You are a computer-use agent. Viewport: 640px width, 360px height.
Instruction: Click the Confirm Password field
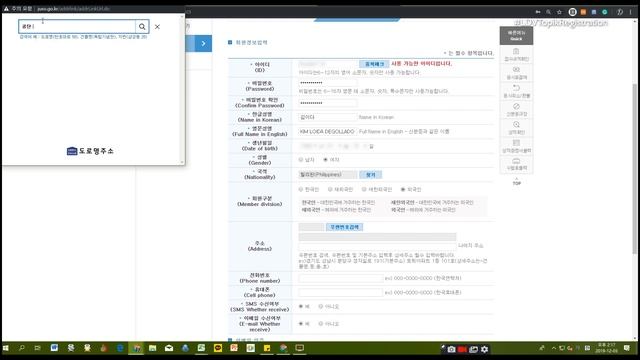[x=328, y=103]
